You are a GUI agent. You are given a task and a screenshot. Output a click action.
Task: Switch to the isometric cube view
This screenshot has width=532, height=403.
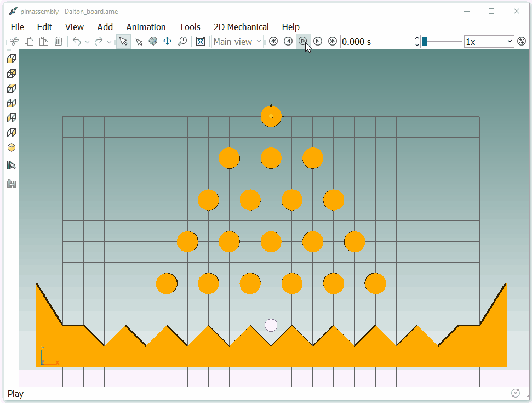(11, 147)
